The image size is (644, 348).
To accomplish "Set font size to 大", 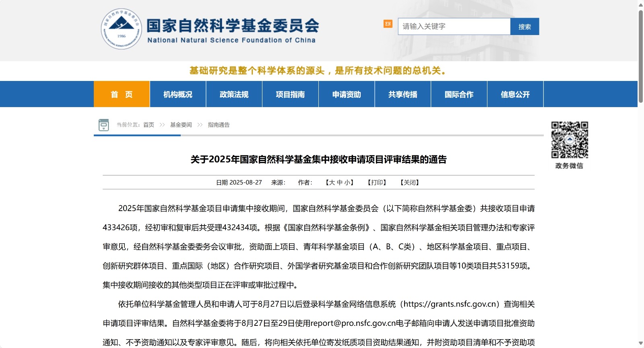I will tap(332, 182).
